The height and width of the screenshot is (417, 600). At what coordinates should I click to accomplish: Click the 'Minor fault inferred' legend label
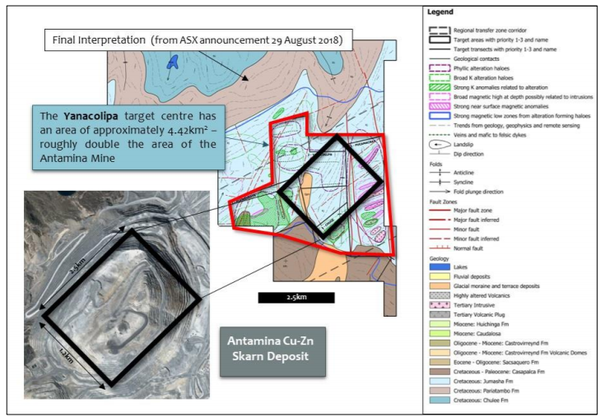click(x=476, y=239)
